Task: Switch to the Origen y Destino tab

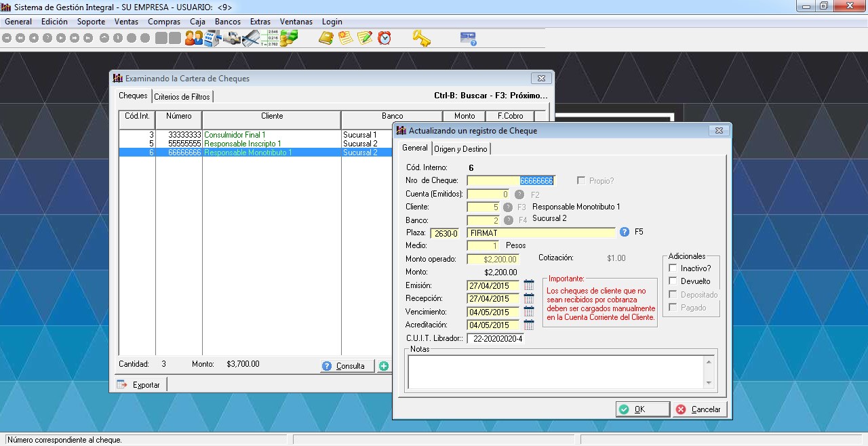Action: [x=460, y=149]
